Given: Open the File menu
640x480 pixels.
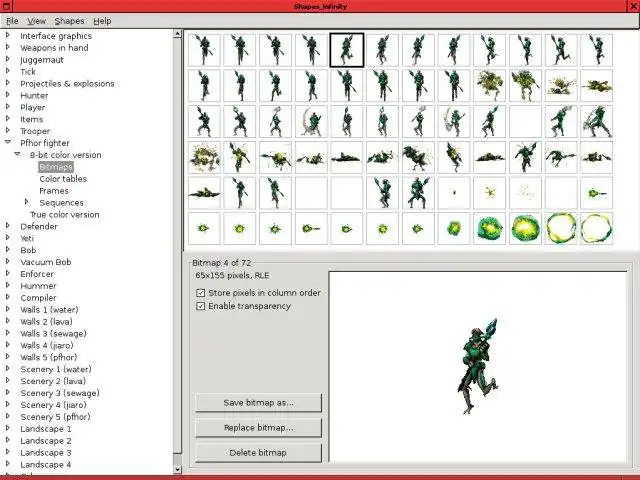Looking at the screenshot, I should click(x=12, y=21).
